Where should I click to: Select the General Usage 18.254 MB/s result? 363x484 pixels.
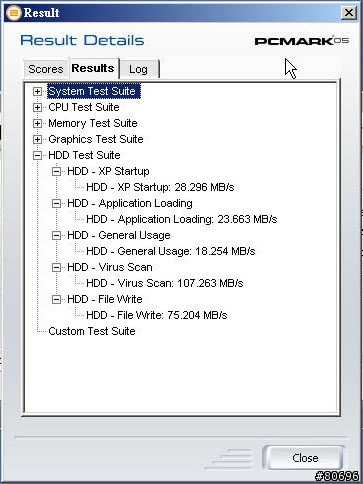coord(171,251)
